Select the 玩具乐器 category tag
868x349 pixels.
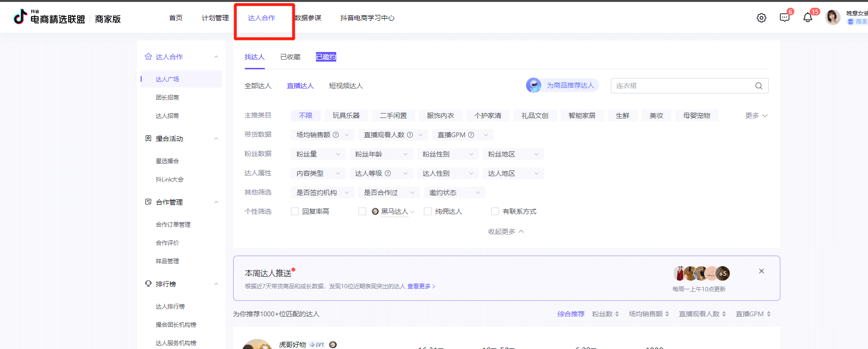click(346, 116)
